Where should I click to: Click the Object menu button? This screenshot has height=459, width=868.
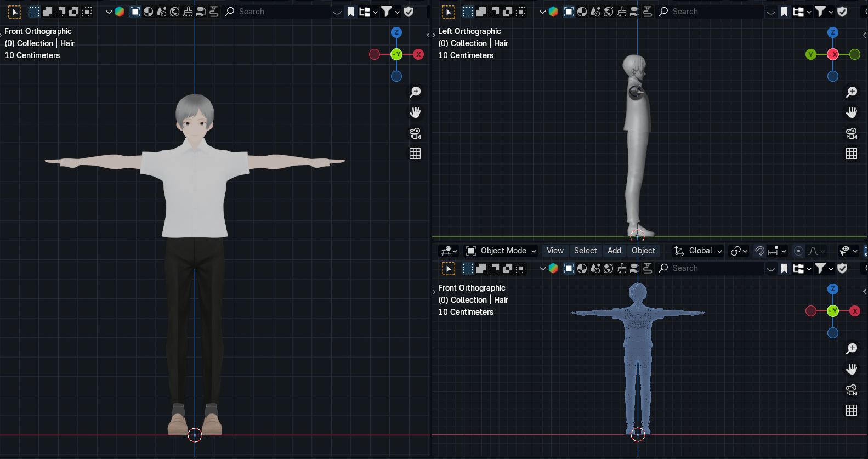coord(643,251)
